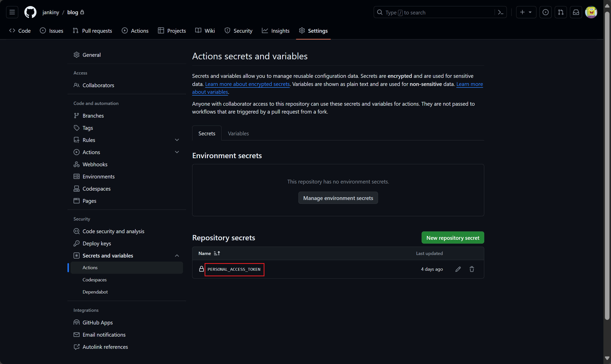The width and height of the screenshot is (611, 364).
Task: Switch to the Code tab
Action: (x=20, y=31)
